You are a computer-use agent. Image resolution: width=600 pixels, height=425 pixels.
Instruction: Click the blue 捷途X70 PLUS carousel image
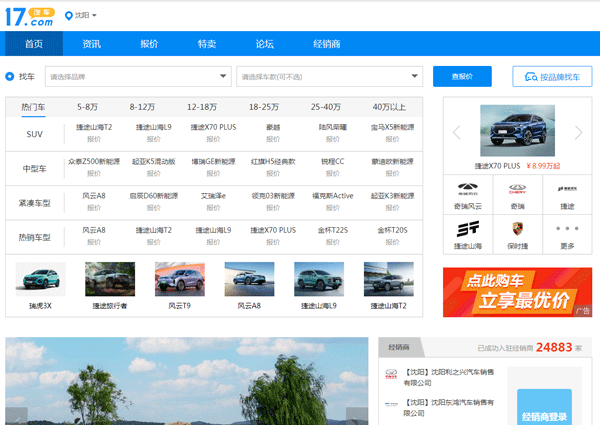[x=517, y=130]
